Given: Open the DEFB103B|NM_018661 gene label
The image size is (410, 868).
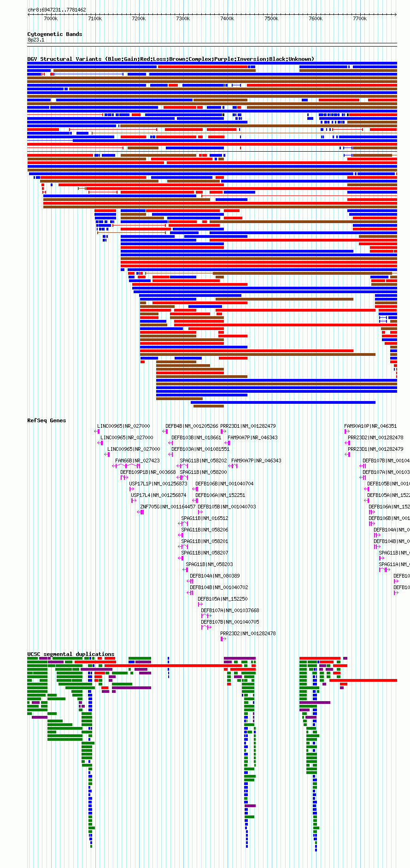Looking at the screenshot, I should [196, 437].
